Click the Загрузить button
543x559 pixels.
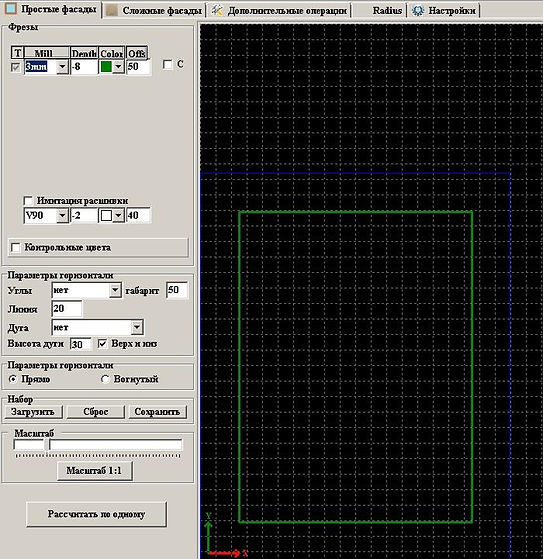pyautogui.click(x=33, y=412)
